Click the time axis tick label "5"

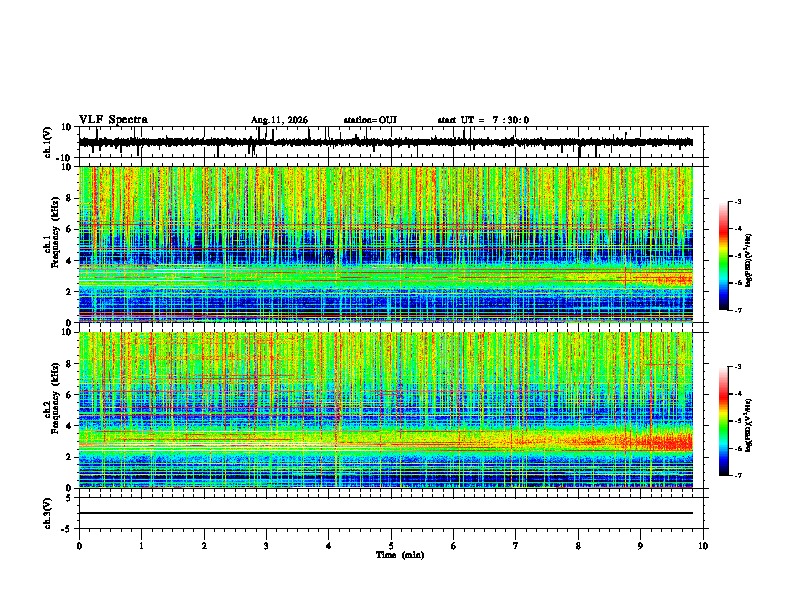[391, 546]
